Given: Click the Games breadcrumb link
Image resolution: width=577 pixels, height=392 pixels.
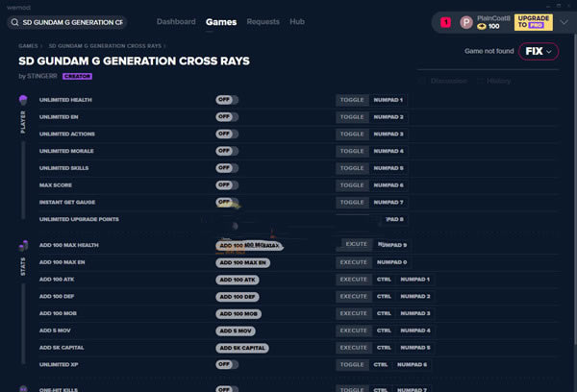Looking at the screenshot, I should pos(28,45).
